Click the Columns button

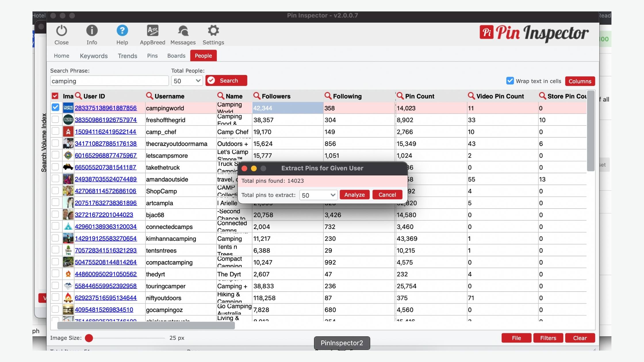tap(580, 81)
